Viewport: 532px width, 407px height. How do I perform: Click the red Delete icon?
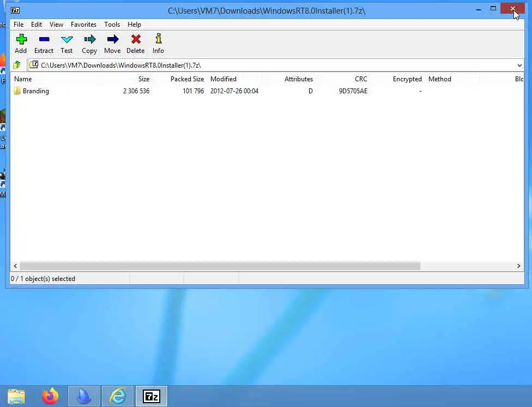[136, 39]
